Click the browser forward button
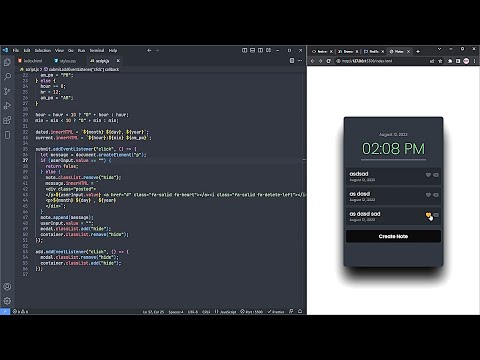The height and width of the screenshot is (360, 480). click(320, 61)
